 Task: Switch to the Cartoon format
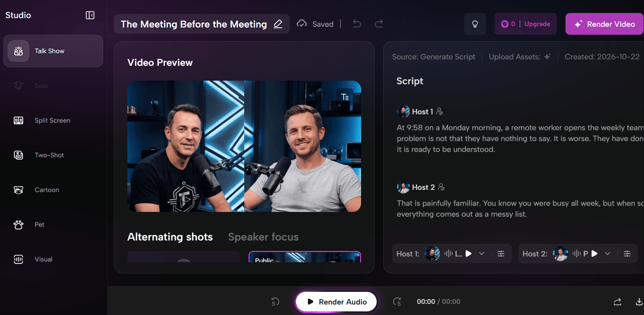[53, 190]
